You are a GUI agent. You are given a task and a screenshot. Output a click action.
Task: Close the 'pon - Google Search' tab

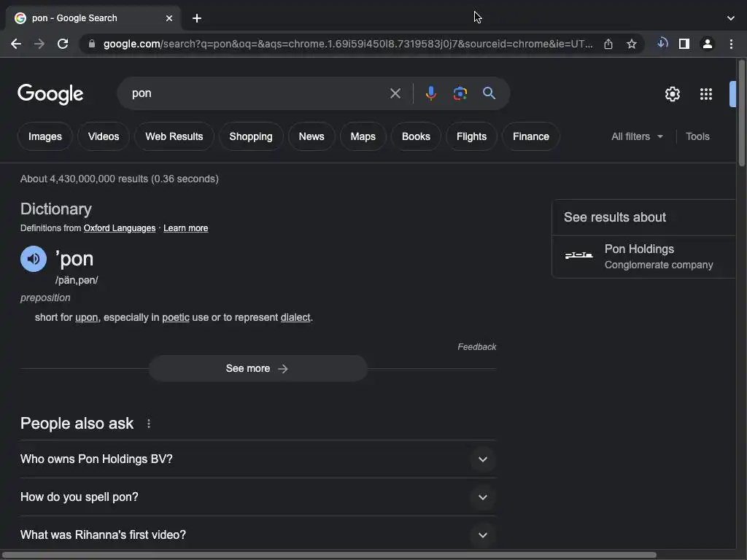pyautogui.click(x=169, y=18)
